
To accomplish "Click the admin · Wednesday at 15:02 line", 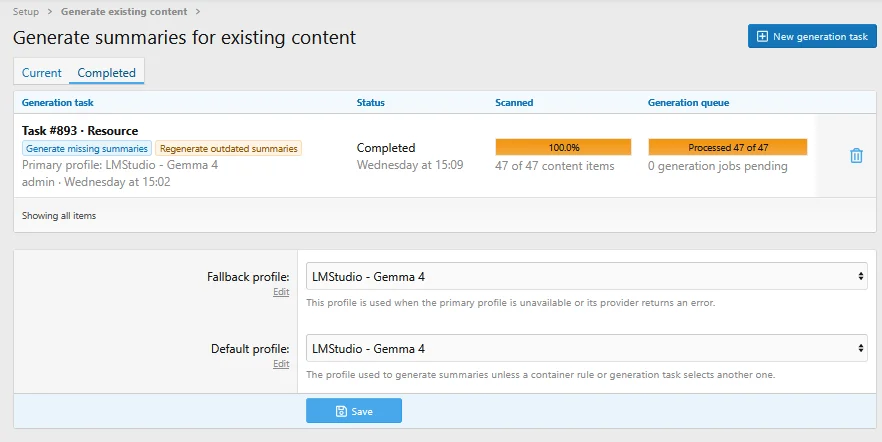I will click(96, 182).
